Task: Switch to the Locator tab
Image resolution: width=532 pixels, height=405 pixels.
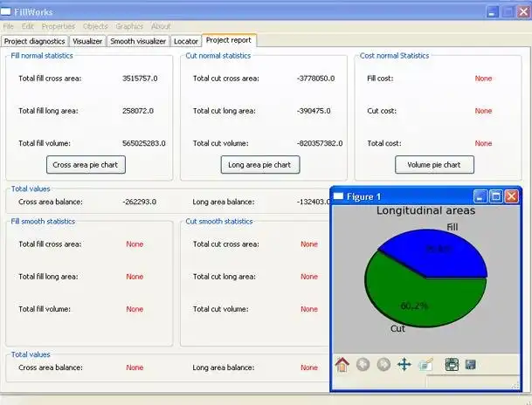Action: tap(185, 41)
